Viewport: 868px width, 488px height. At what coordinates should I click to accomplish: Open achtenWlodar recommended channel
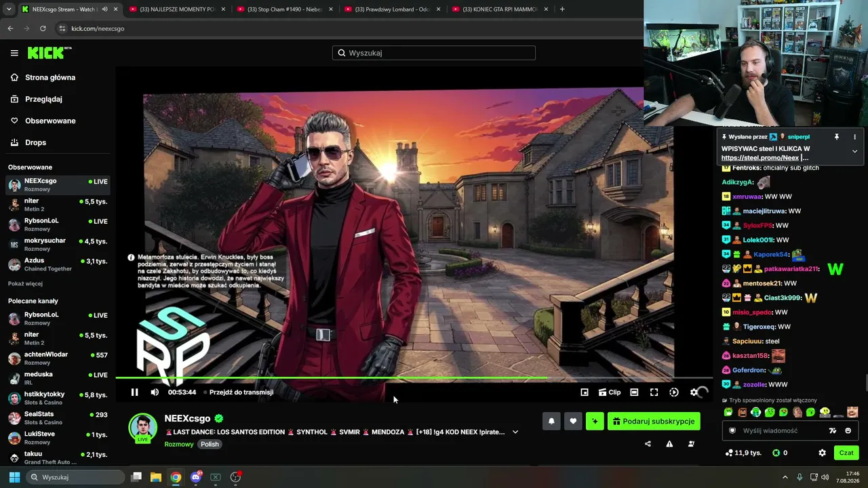(x=58, y=358)
